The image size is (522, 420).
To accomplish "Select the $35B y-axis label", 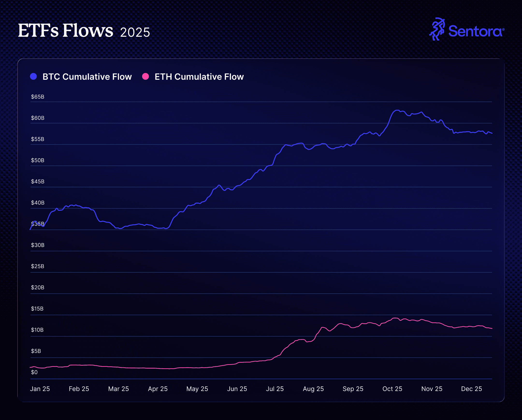I will click(x=37, y=224).
